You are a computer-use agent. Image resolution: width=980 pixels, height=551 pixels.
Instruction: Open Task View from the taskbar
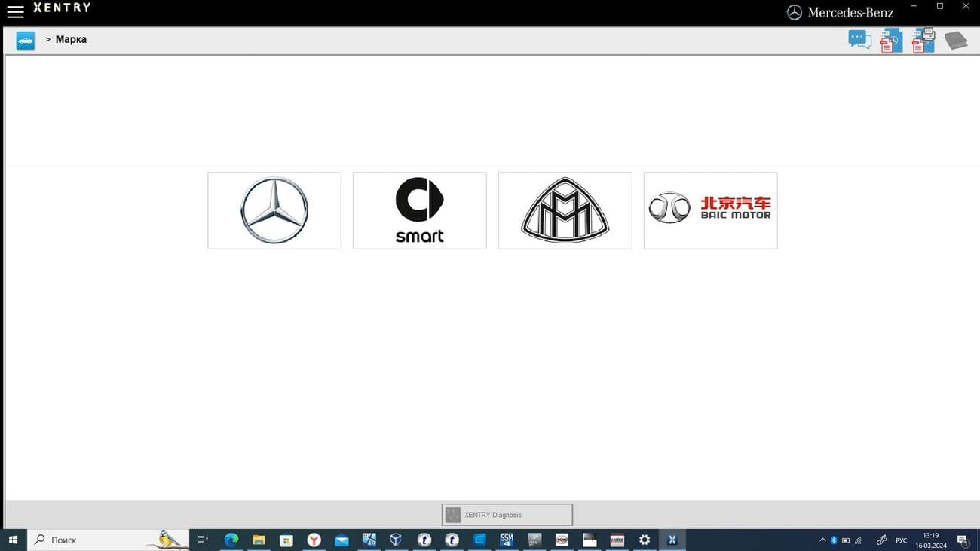pyautogui.click(x=202, y=540)
